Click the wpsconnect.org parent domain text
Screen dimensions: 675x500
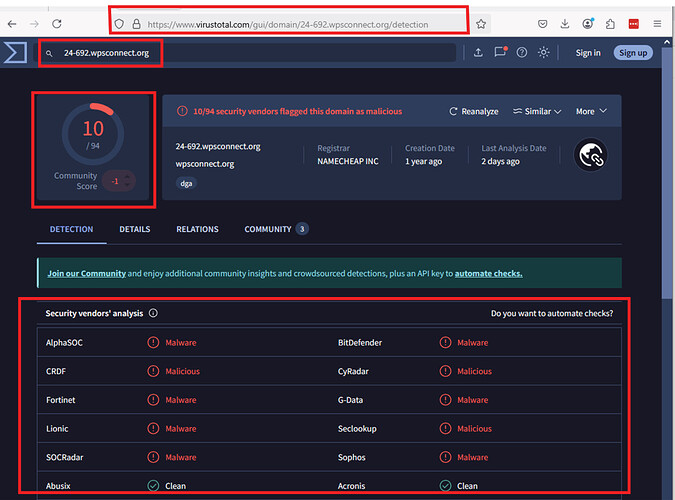(x=204, y=164)
